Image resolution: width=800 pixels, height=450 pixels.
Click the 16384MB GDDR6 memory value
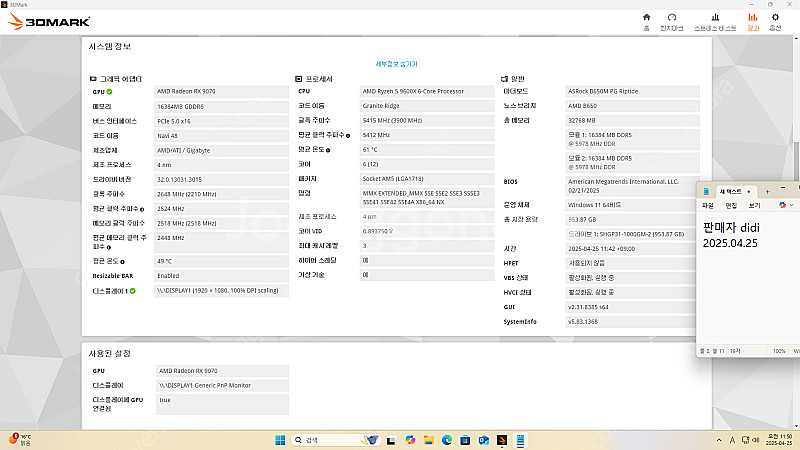tap(221, 107)
